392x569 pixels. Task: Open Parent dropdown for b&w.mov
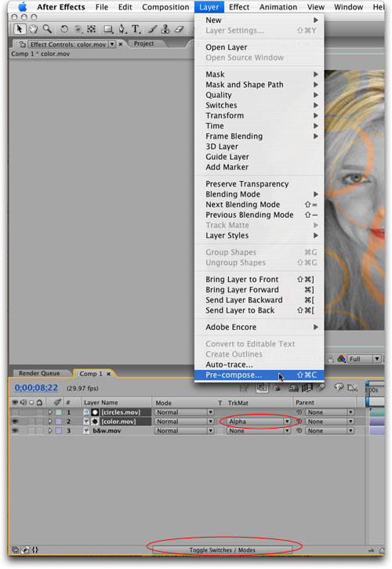pyautogui.click(x=329, y=431)
